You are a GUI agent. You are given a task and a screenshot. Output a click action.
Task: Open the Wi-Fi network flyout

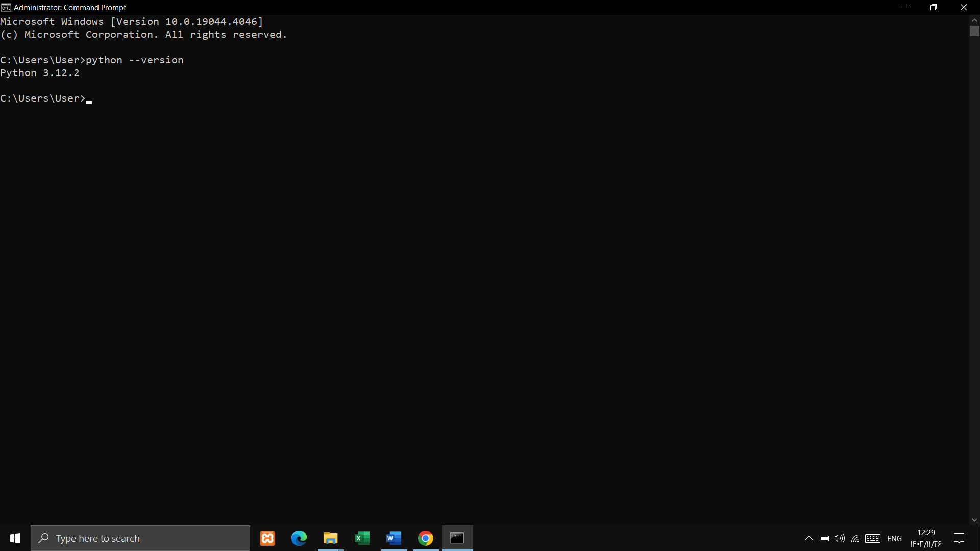click(855, 538)
